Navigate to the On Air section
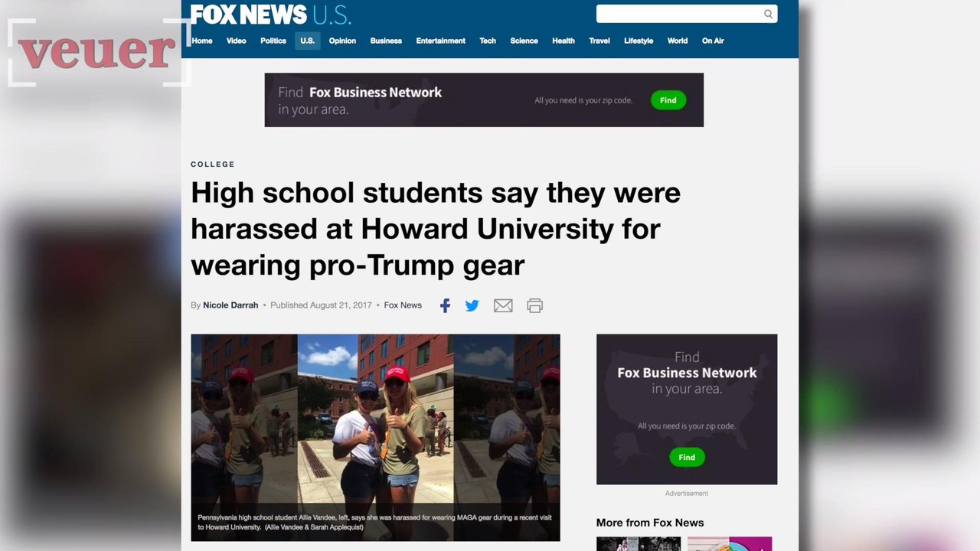 (713, 41)
